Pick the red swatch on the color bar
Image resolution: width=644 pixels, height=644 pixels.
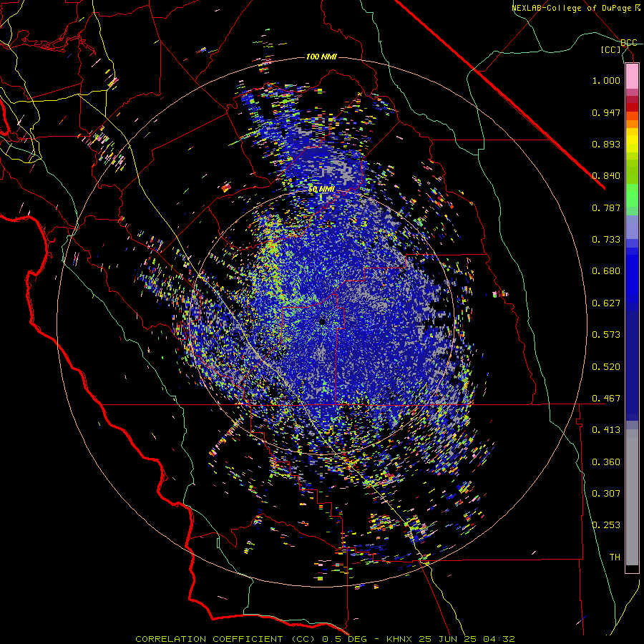pyautogui.click(x=632, y=107)
